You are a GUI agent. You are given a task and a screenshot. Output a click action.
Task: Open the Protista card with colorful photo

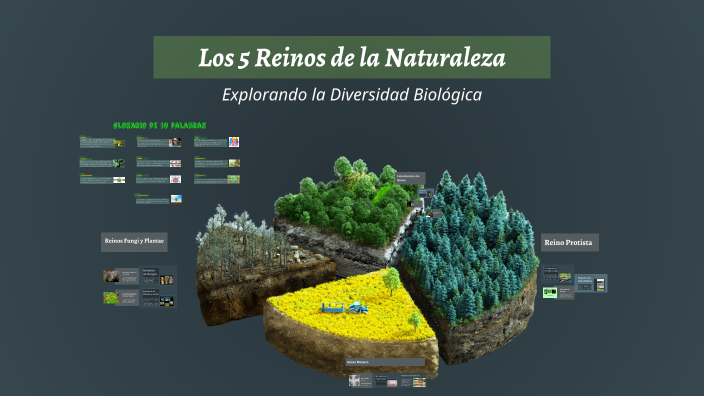pyautogui.click(x=558, y=274)
